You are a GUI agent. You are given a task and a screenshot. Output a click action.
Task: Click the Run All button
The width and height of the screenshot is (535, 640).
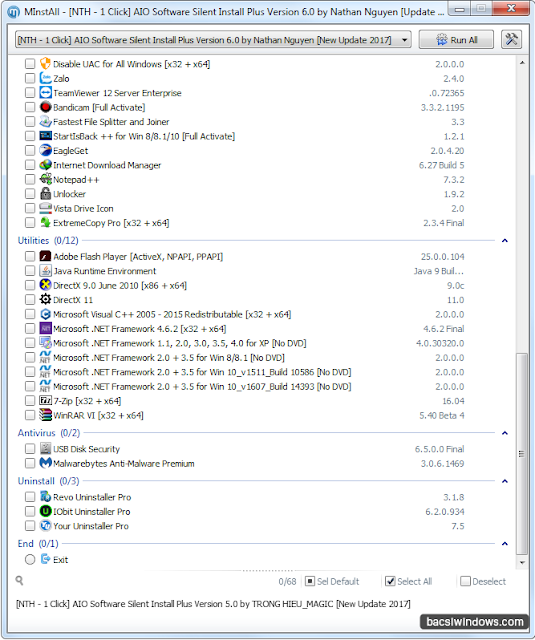(x=456, y=40)
